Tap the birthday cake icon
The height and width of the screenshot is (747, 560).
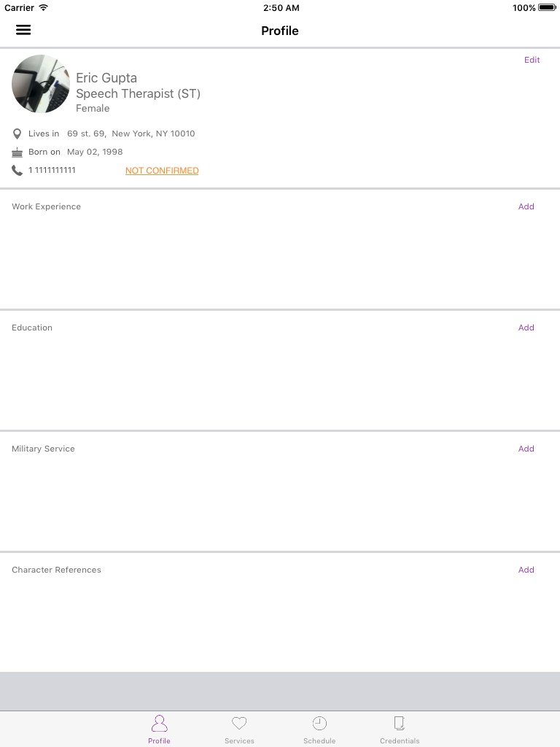click(x=17, y=152)
